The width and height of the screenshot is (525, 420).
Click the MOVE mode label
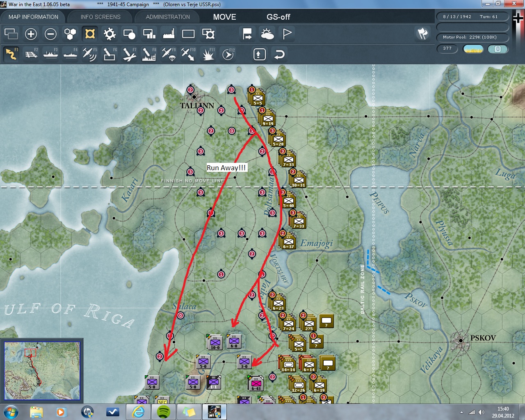224,17
